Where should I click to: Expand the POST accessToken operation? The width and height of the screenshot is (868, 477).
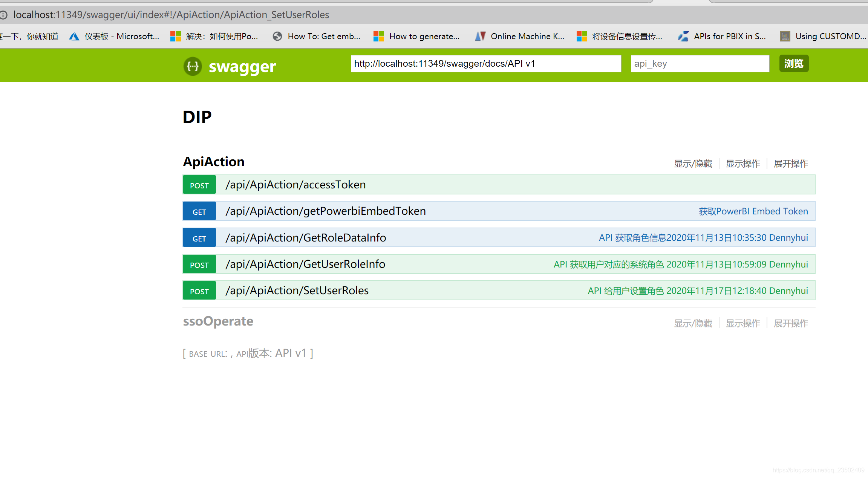point(295,184)
